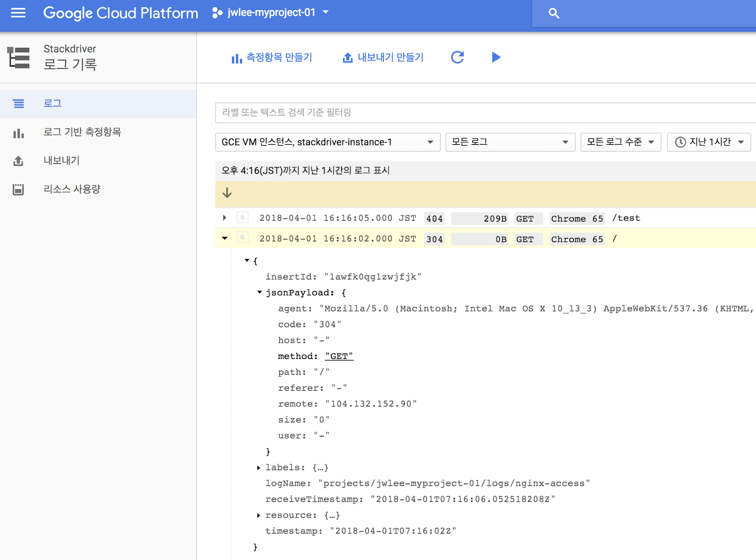756x560 pixels.
Task: Start streaming logs with the play icon
Action: coord(496,57)
